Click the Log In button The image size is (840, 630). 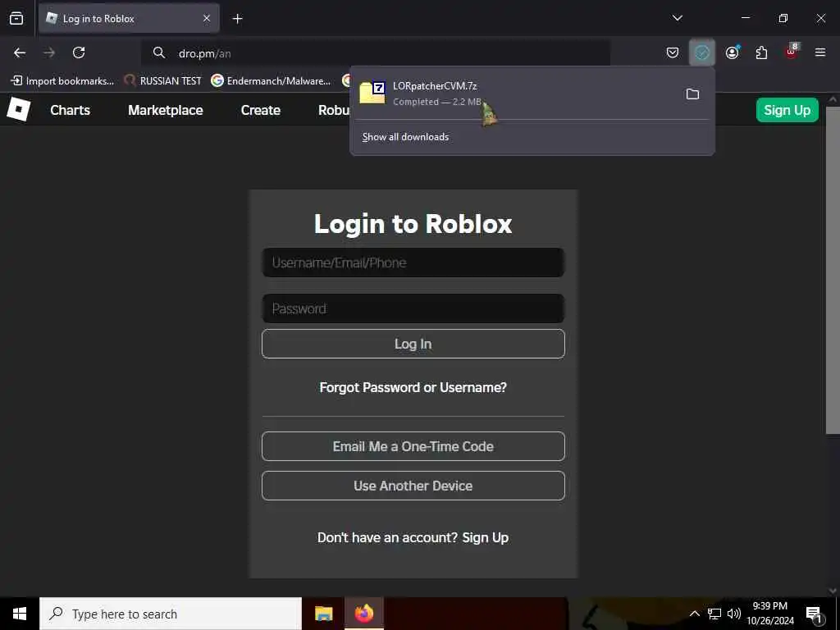pyautogui.click(x=413, y=344)
